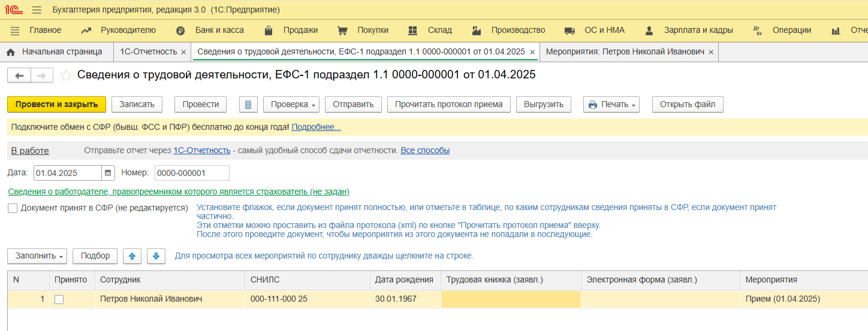Check 'Принято' box for Петров Николай Иванович
The height and width of the screenshot is (331, 868).
(x=59, y=299)
